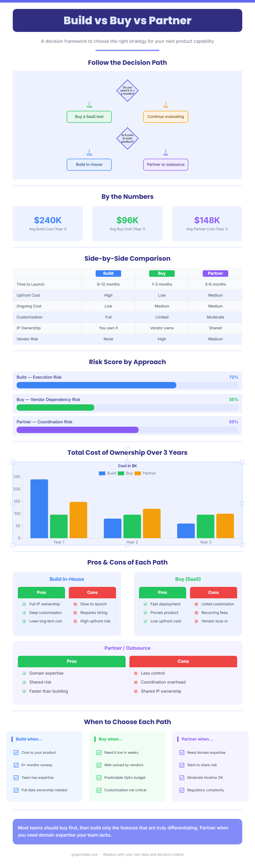Click the green check beside Full IP ownership
Screen dimensions: 255x868
24,604
